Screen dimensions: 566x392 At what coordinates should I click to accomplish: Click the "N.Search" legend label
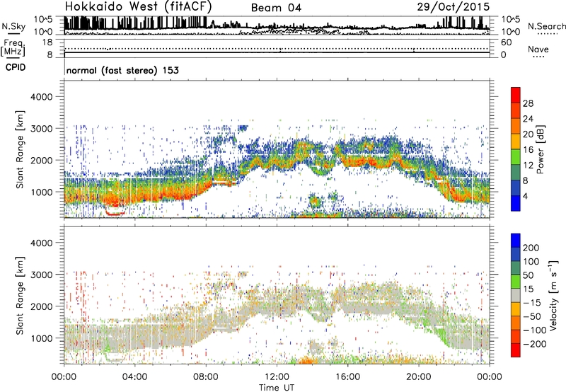(x=546, y=26)
